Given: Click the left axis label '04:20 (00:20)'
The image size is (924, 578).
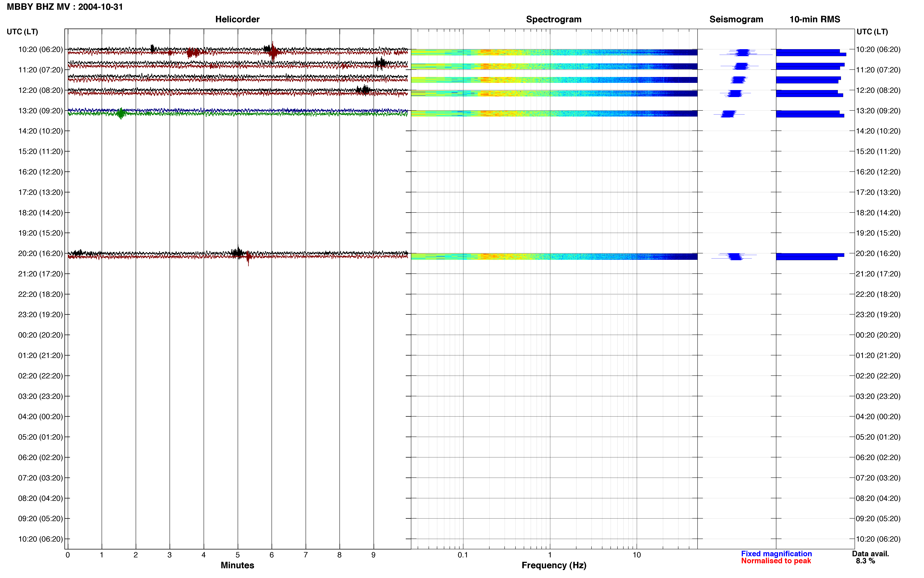Looking at the screenshot, I should [x=41, y=417].
